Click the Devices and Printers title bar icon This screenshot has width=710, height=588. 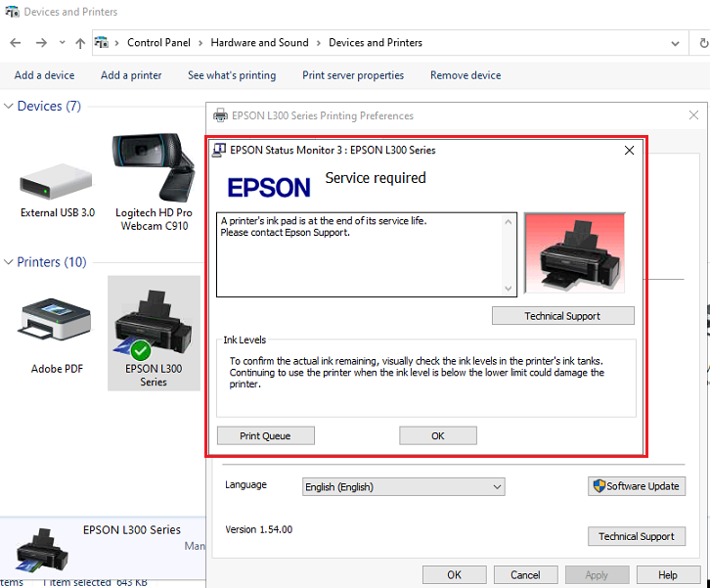point(13,12)
